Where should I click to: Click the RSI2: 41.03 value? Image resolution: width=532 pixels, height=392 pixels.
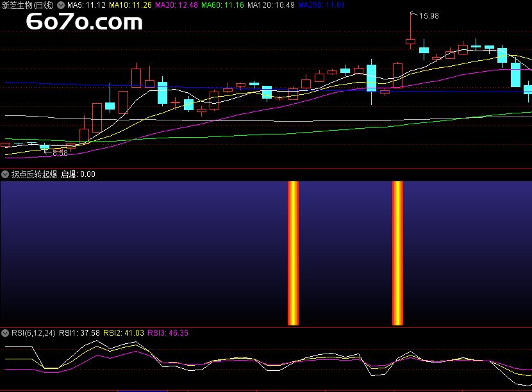pos(124,333)
